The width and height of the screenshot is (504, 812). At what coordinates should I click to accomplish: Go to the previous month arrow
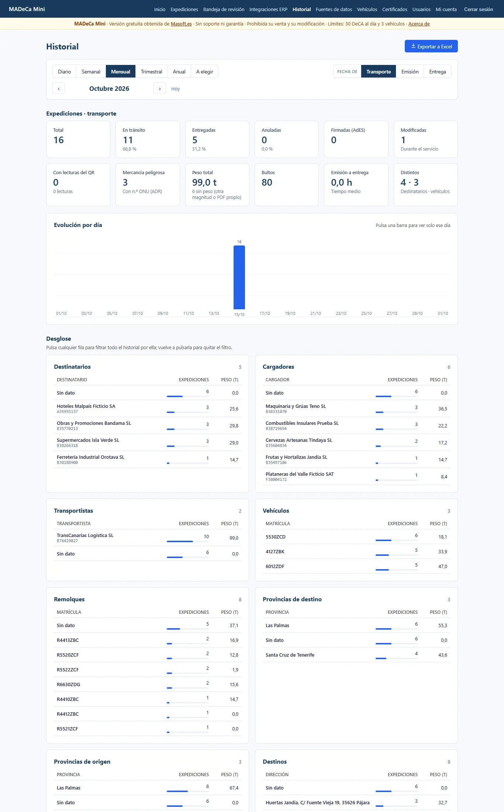[x=59, y=89]
